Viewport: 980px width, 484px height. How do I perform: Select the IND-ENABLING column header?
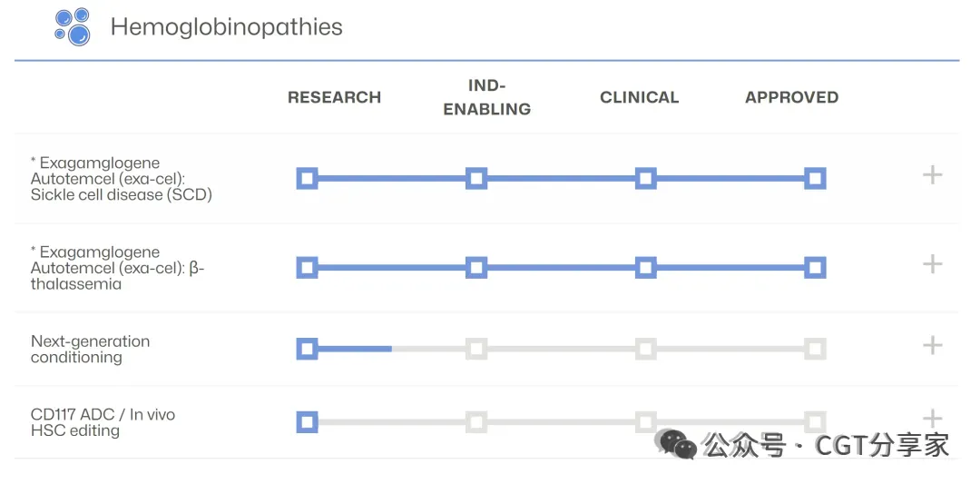pos(486,97)
